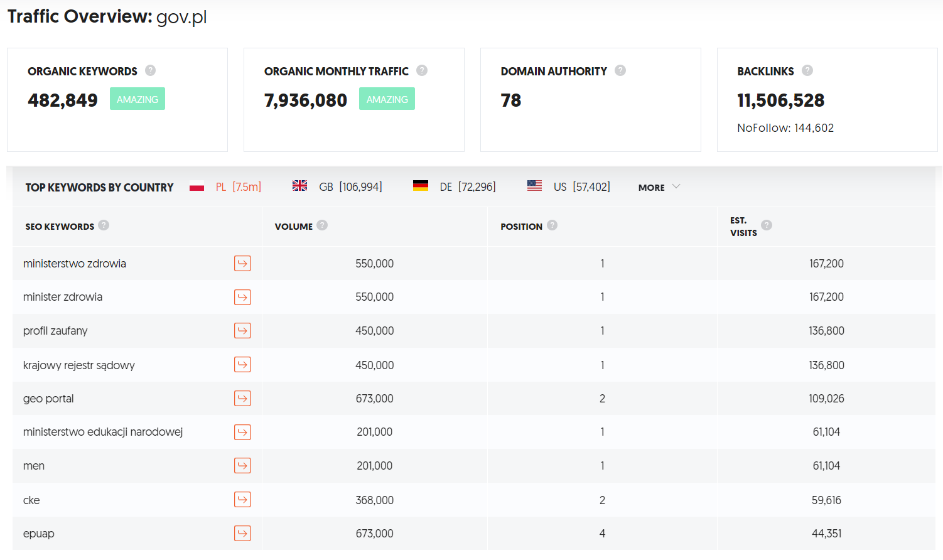The height and width of the screenshot is (560, 943).
Task: Select the PL country tab
Action: [x=225, y=186]
